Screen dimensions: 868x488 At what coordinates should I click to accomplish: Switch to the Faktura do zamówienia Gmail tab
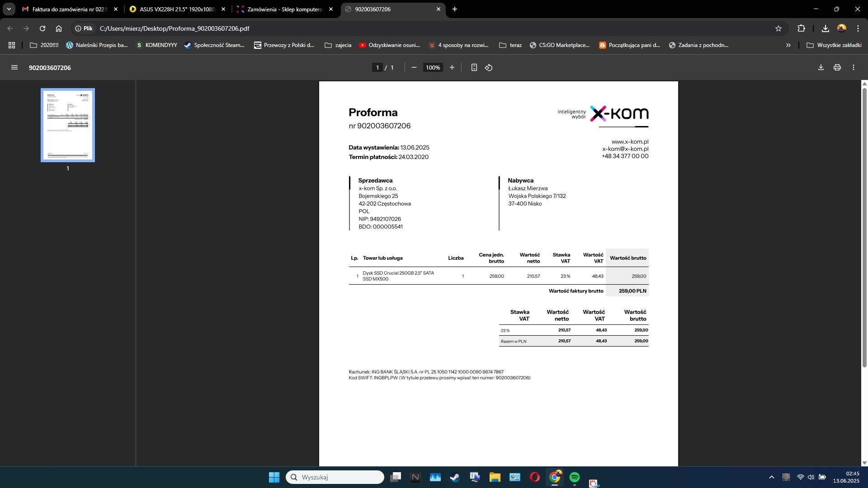pos(70,9)
